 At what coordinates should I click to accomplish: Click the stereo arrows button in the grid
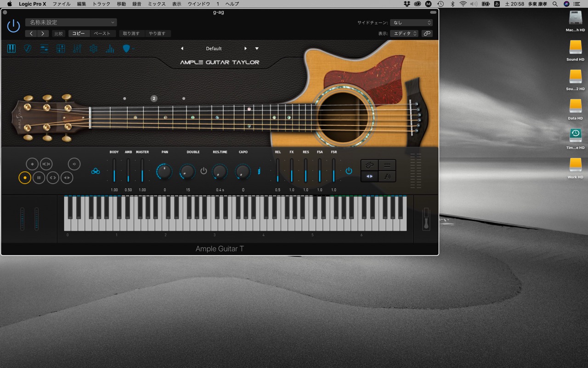[369, 176]
